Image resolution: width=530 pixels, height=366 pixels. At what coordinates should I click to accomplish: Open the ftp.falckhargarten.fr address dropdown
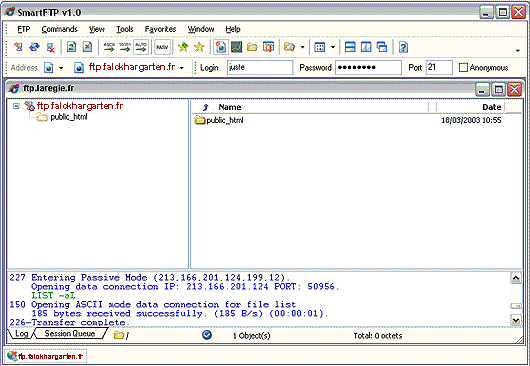coord(182,68)
